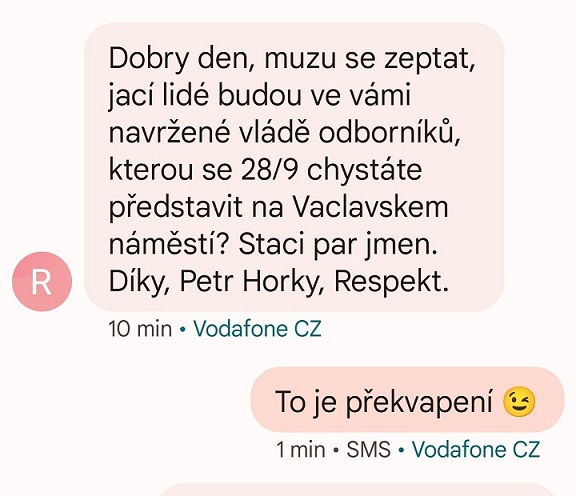Tap the word 'náměstí?' in the message
This screenshot has height=496, width=576.
[x=169, y=244]
